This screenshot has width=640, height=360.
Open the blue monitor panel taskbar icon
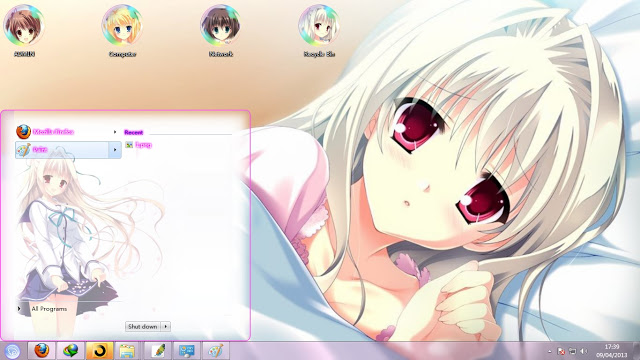(x=187, y=351)
